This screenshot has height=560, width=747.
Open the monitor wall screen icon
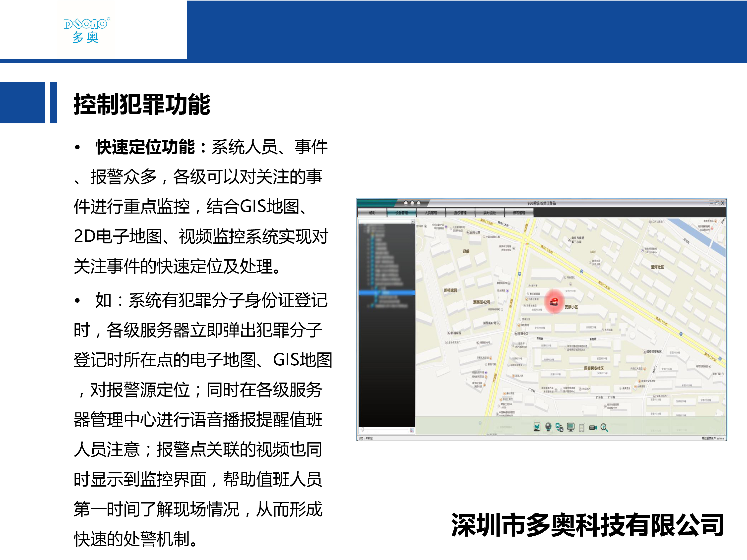pyautogui.click(x=571, y=427)
